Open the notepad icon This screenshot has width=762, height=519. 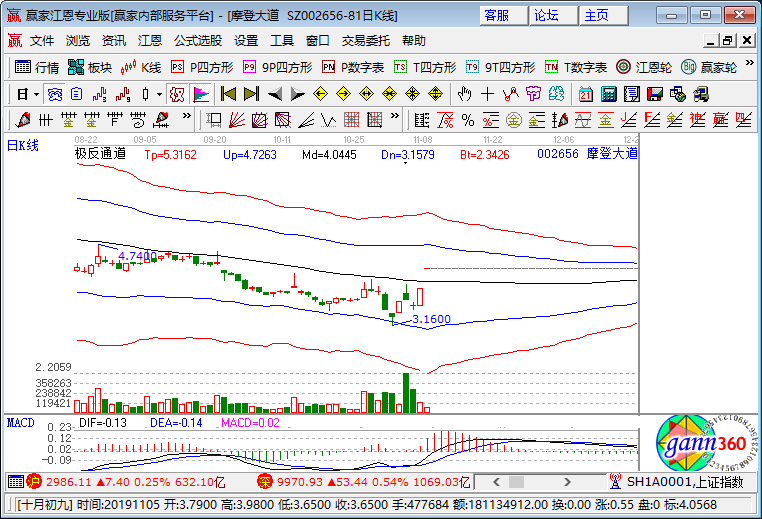coord(632,94)
